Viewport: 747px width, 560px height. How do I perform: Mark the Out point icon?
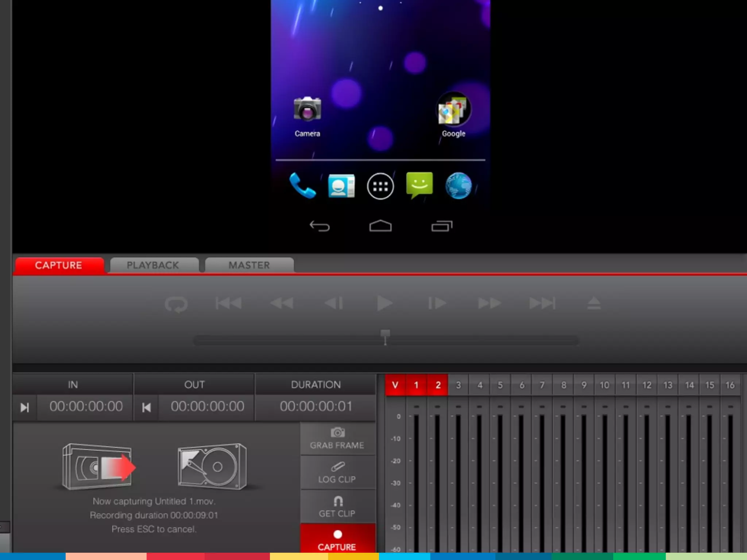point(146,407)
